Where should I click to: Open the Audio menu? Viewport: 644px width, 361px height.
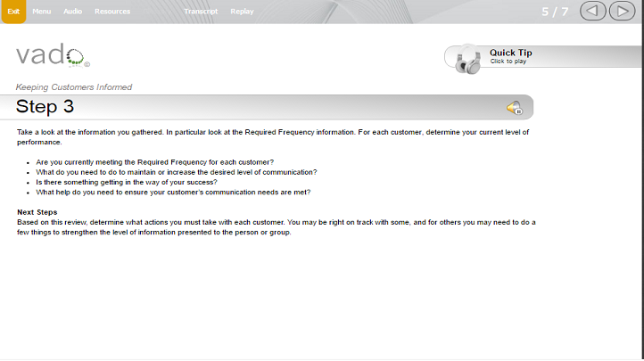pyautogui.click(x=73, y=12)
